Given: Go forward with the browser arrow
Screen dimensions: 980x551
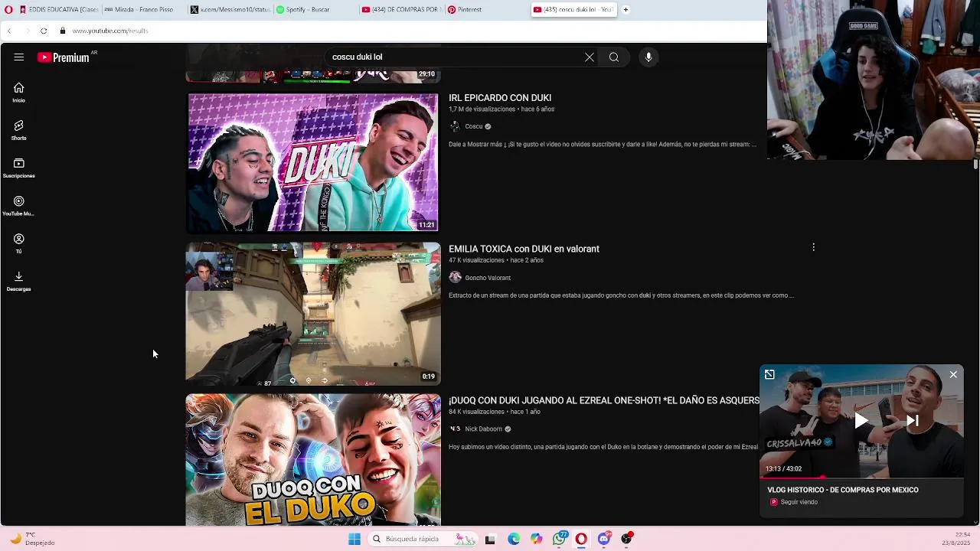Looking at the screenshot, I should pyautogui.click(x=27, y=31).
